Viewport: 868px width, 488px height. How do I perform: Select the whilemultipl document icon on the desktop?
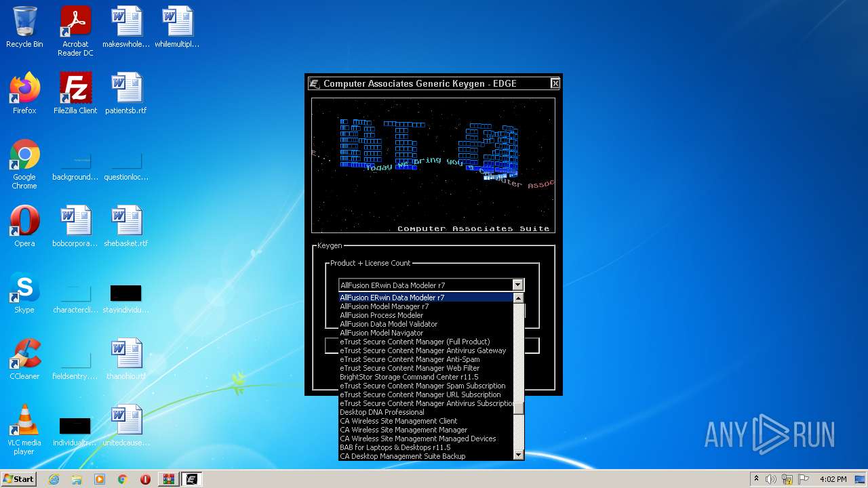click(177, 27)
